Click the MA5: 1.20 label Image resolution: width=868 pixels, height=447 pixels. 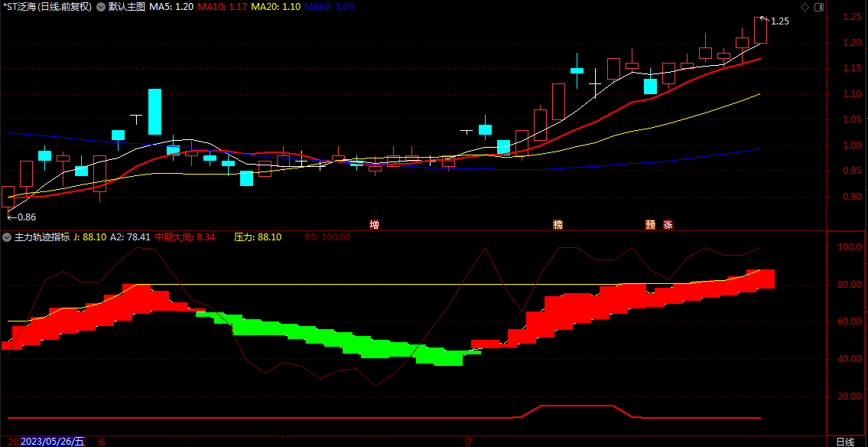tap(171, 7)
